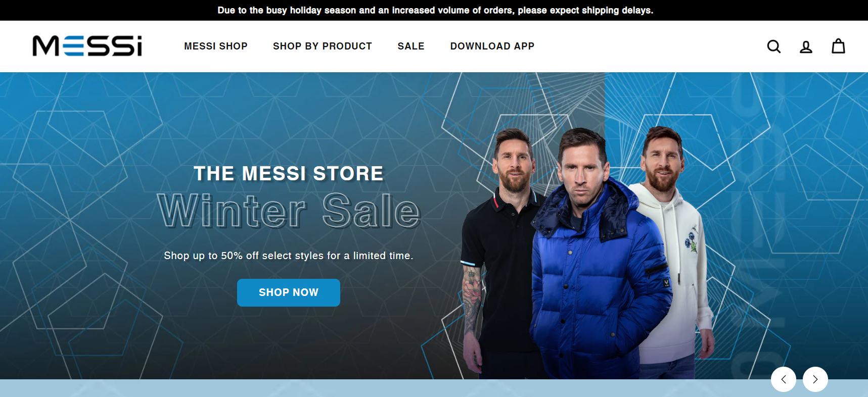Screen dimensions: 868x397
Task: Advance to next slide arrow
Action: click(815, 379)
